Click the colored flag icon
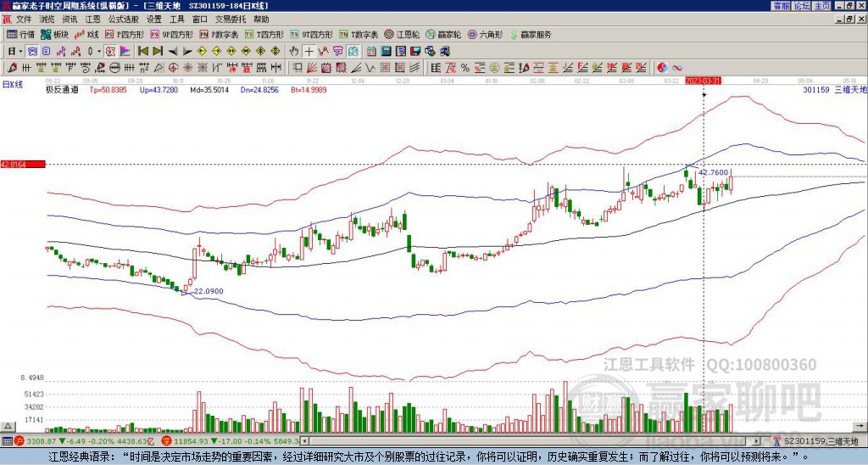This screenshot has width=868, height=465. tap(125, 52)
